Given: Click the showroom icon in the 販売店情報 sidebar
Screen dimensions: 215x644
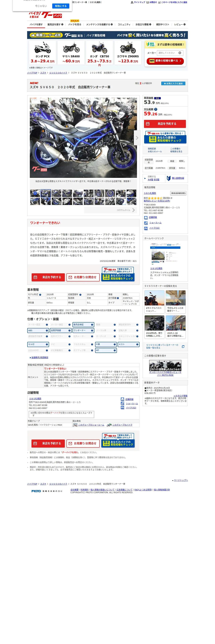Looking at the screenshot, I should coord(146,223).
